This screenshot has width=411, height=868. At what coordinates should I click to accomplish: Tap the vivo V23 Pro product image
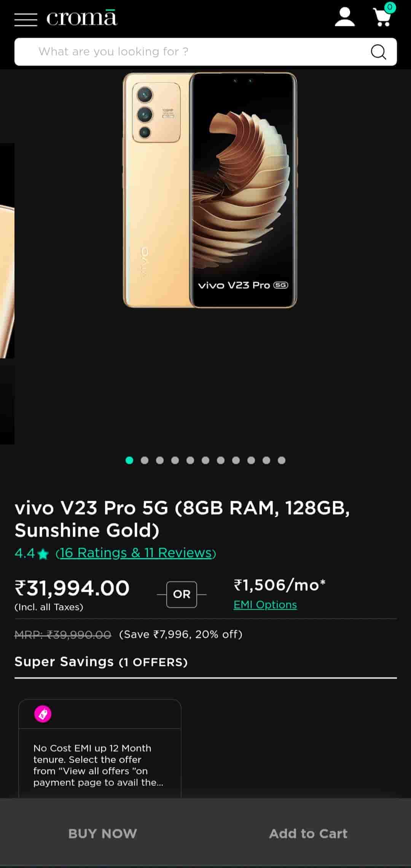(210, 190)
